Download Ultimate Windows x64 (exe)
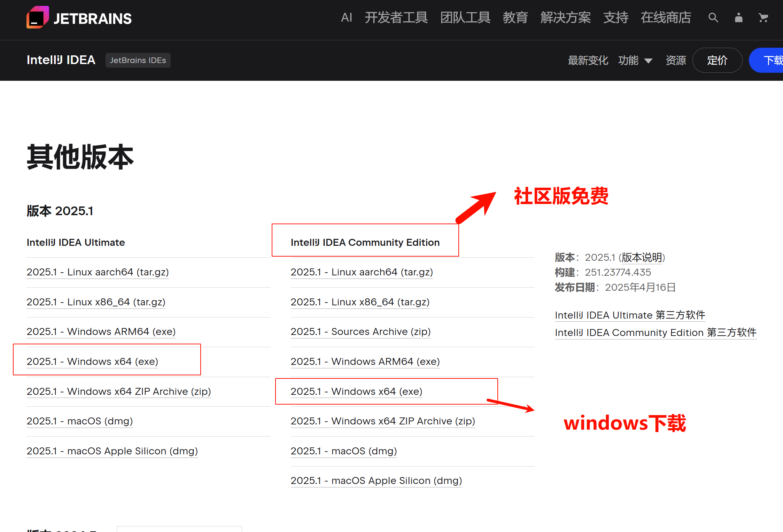Viewport: 783px width, 532px height. (92, 361)
